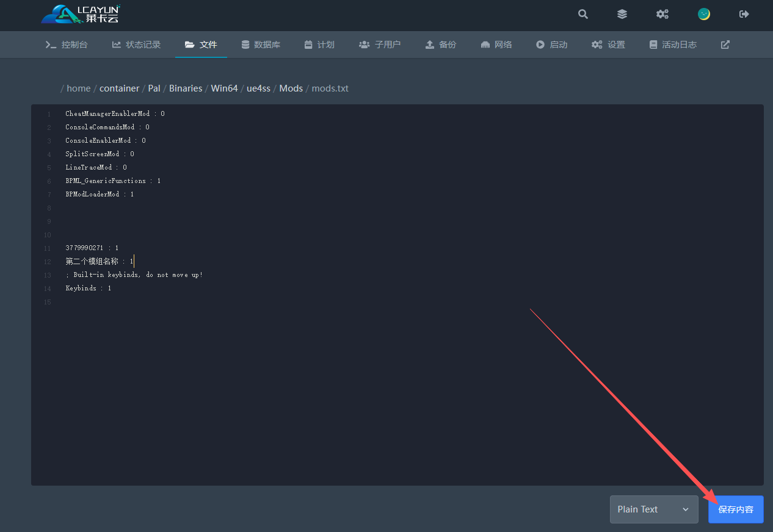Open the 状态记录 tab
773x532 pixels.
pos(136,45)
